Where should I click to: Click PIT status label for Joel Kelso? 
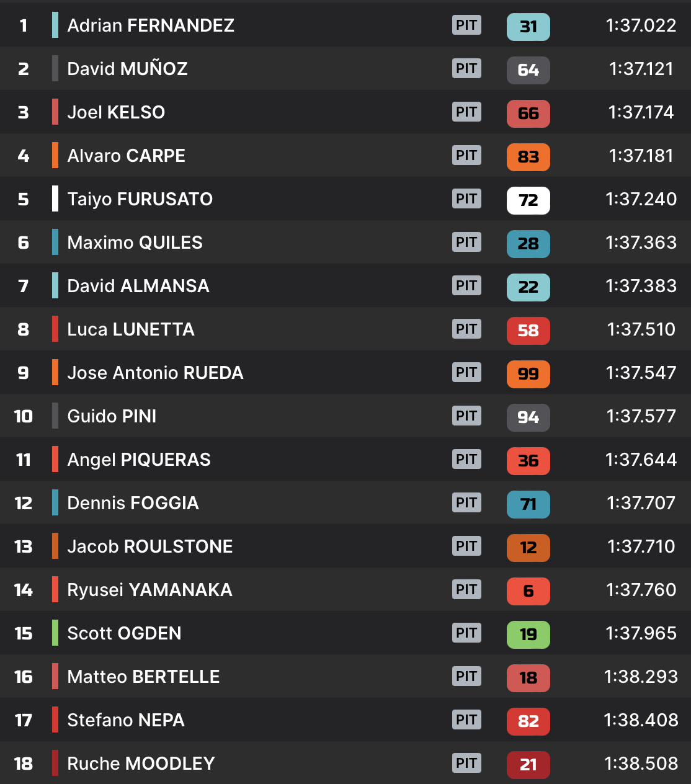point(466,112)
